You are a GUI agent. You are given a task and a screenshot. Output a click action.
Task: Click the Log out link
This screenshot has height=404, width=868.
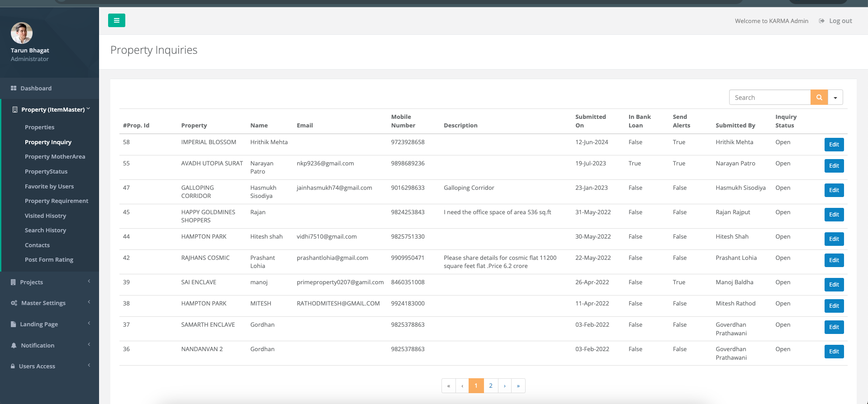coord(840,21)
